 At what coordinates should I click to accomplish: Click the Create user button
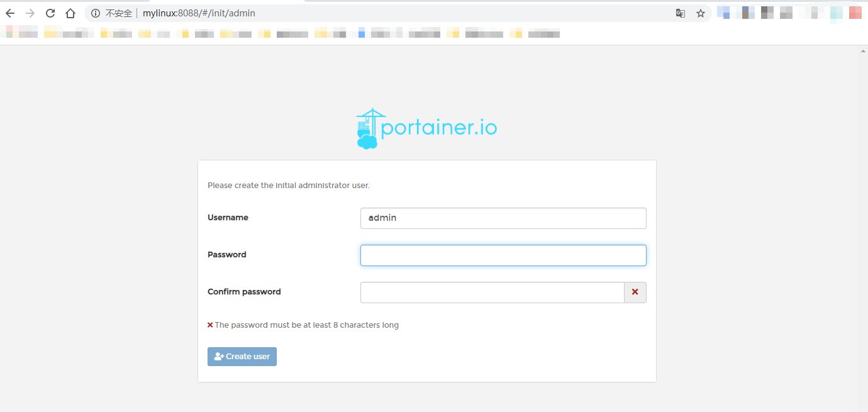242,357
